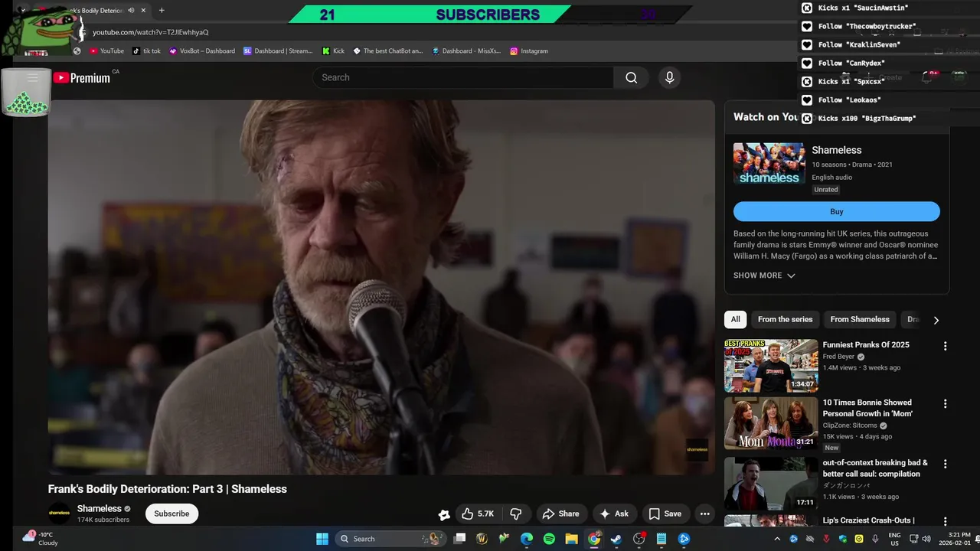The height and width of the screenshot is (551, 980).
Task: Open Task View from the taskbar
Action: pos(459,539)
